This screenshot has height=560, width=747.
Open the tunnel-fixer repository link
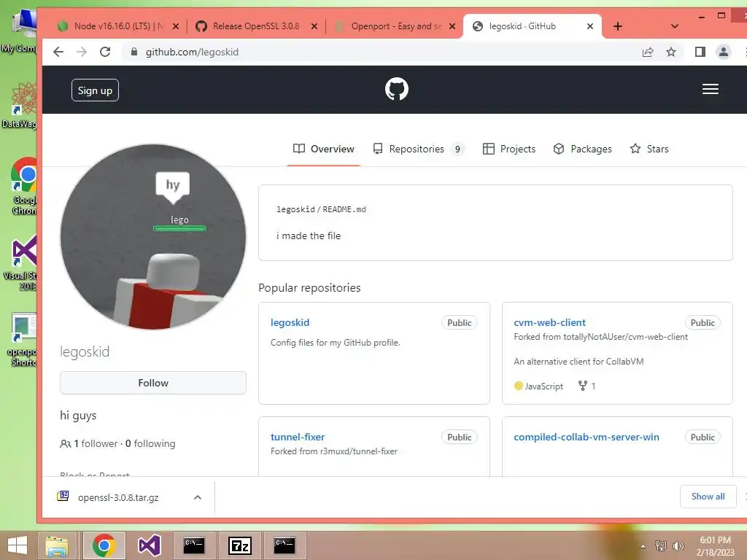point(298,437)
